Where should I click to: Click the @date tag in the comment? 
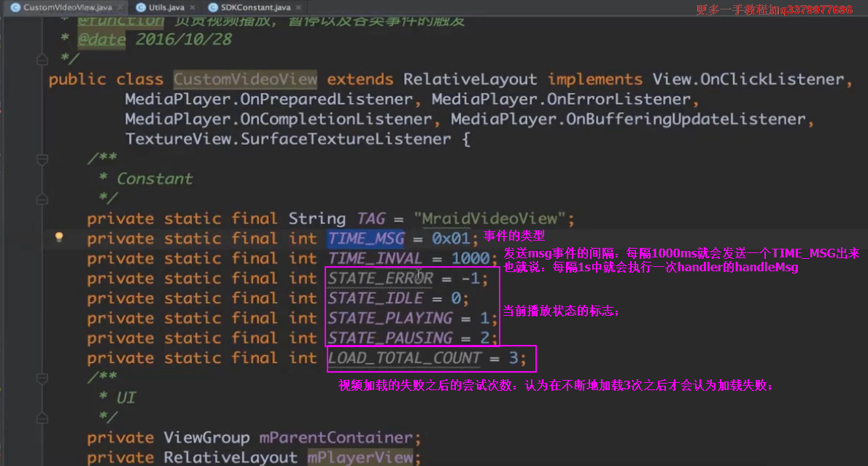(101, 39)
